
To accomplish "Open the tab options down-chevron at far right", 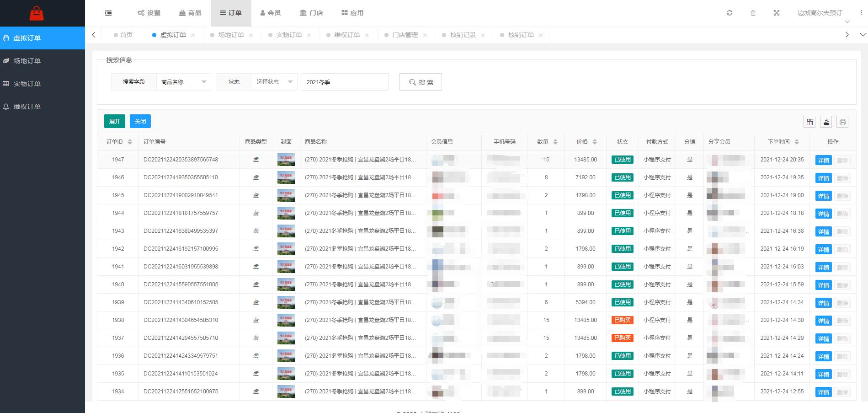I will pos(863,35).
